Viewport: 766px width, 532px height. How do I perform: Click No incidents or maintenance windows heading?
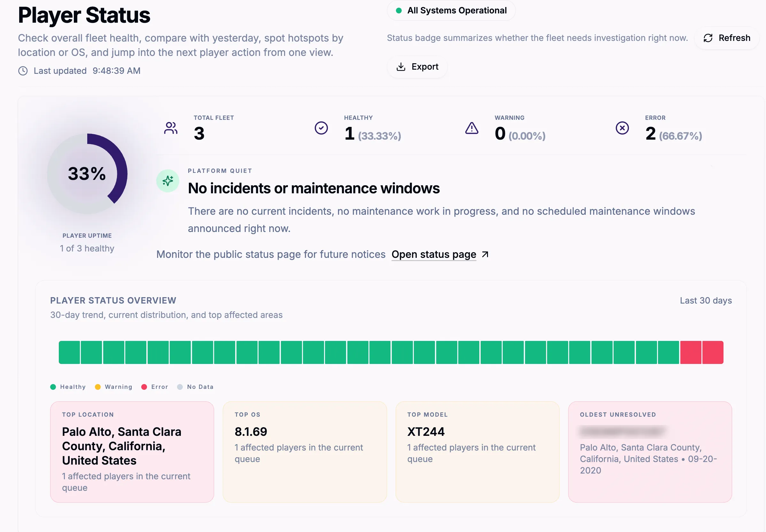[314, 188]
